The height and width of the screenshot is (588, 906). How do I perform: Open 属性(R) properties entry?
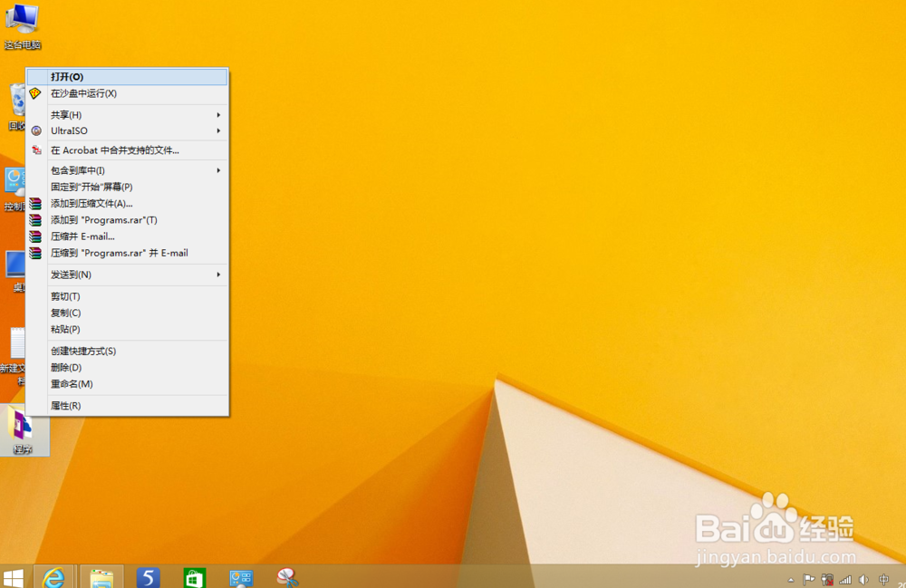pyautogui.click(x=127, y=406)
